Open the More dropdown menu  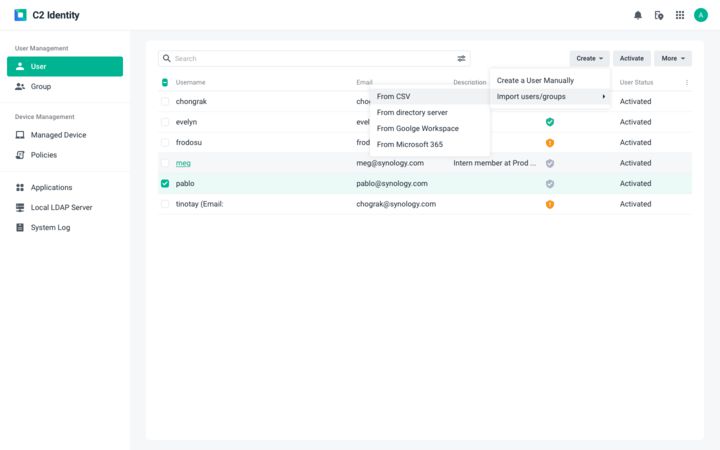pyautogui.click(x=672, y=59)
